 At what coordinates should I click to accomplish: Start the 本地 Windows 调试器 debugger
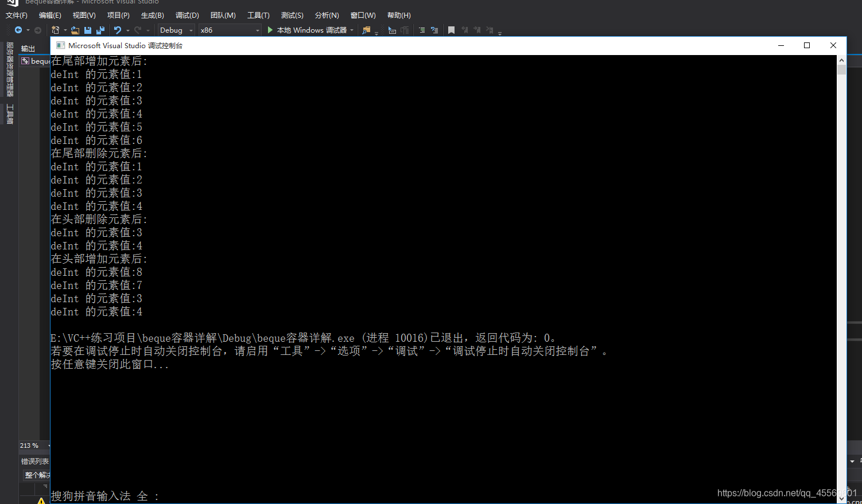(308, 30)
